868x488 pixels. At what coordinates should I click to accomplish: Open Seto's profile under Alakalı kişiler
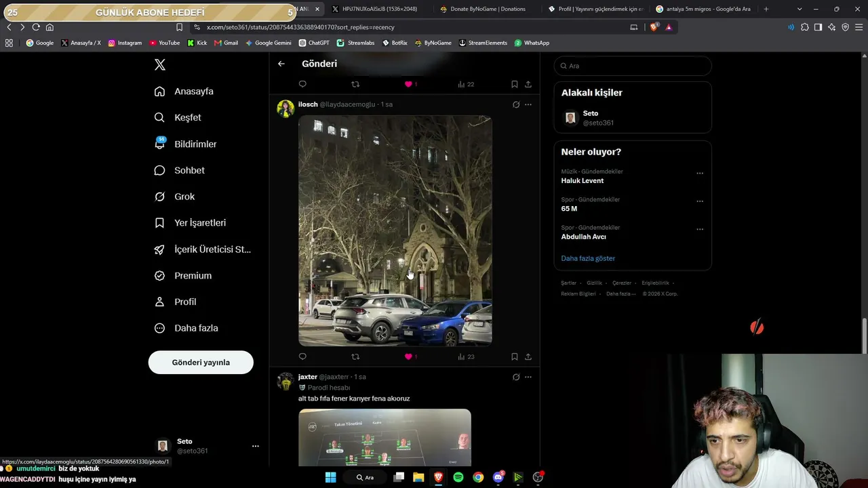click(x=633, y=118)
